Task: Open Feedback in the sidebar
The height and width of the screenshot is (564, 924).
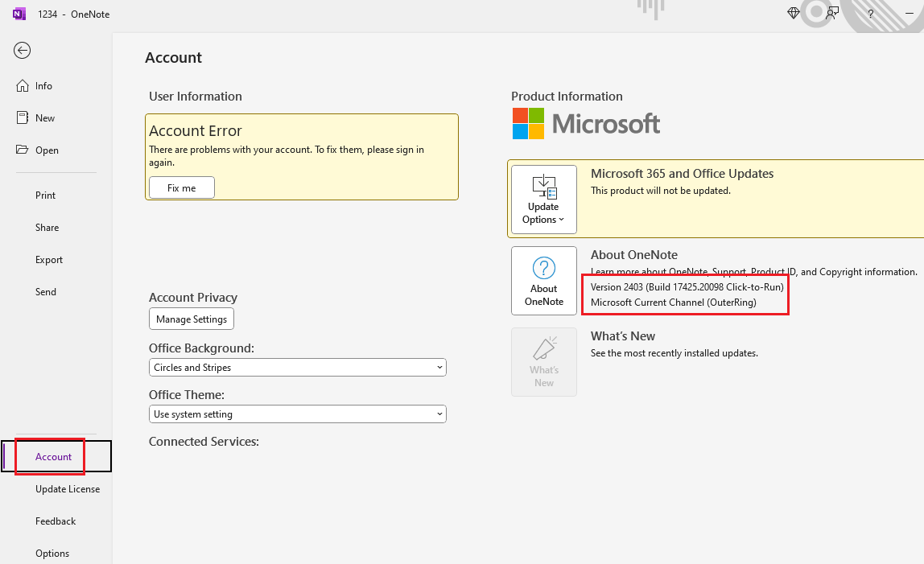Action: point(56,521)
